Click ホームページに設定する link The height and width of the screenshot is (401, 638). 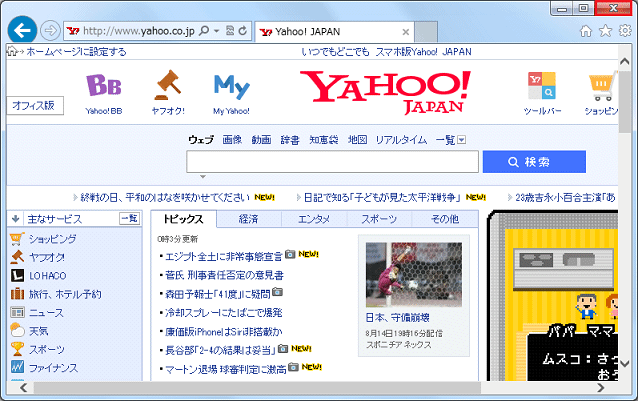pyautogui.click(x=76, y=52)
